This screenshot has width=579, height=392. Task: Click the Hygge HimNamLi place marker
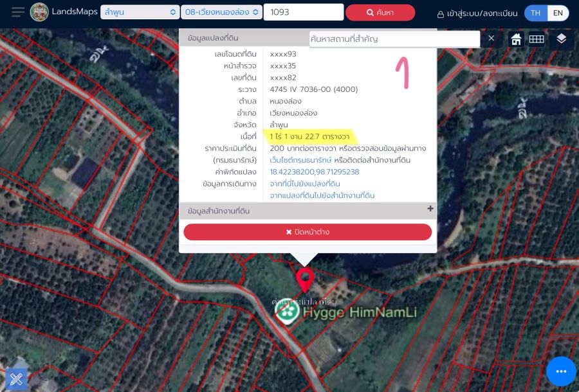click(286, 312)
